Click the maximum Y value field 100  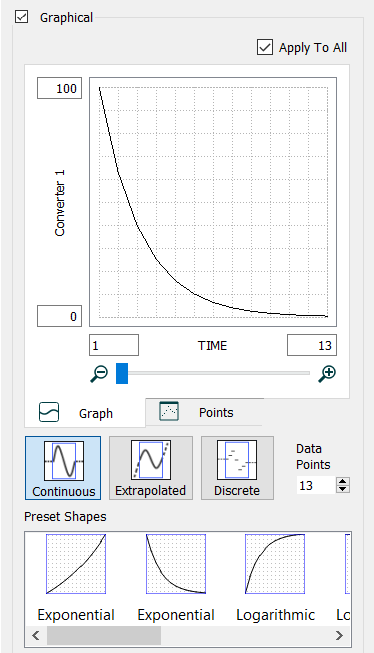tap(59, 88)
